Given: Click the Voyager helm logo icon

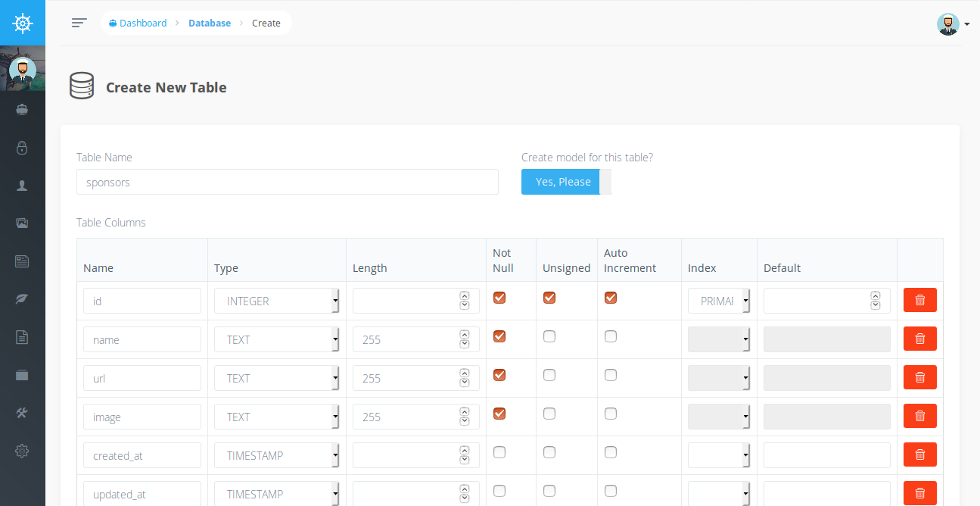Looking at the screenshot, I should click(23, 23).
